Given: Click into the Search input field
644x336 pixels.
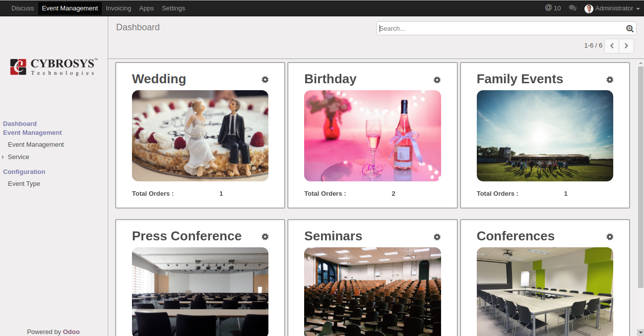Looking at the screenshot, I should coord(501,29).
